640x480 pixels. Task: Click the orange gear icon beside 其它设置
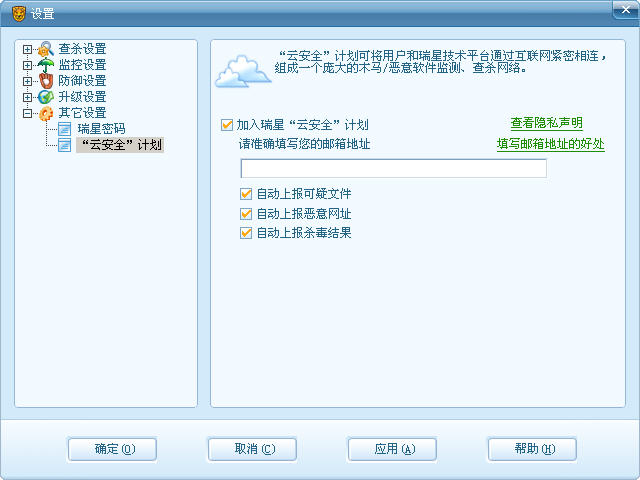(x=46, y=113)
